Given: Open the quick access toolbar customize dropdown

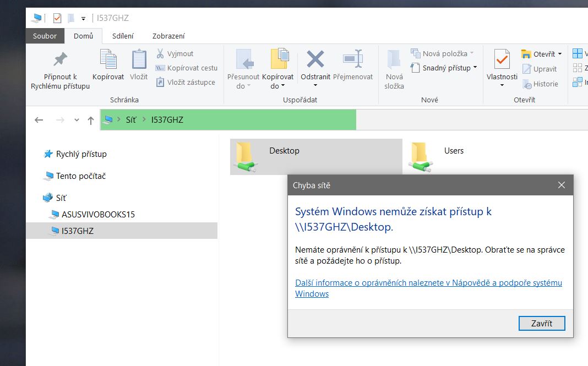Looking at the screenshot, I should [x=83, y=18].
